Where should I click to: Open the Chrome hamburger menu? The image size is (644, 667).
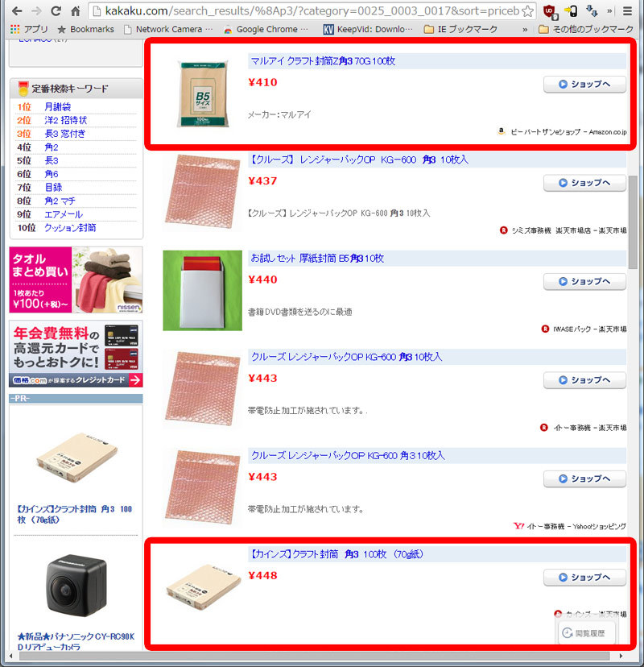(x=627, y=11)
